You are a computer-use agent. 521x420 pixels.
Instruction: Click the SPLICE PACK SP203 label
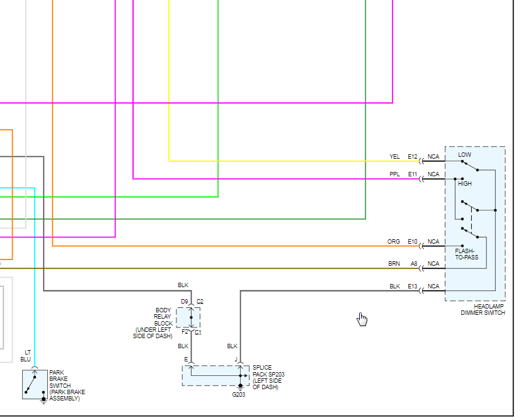(x=268, y=377)
